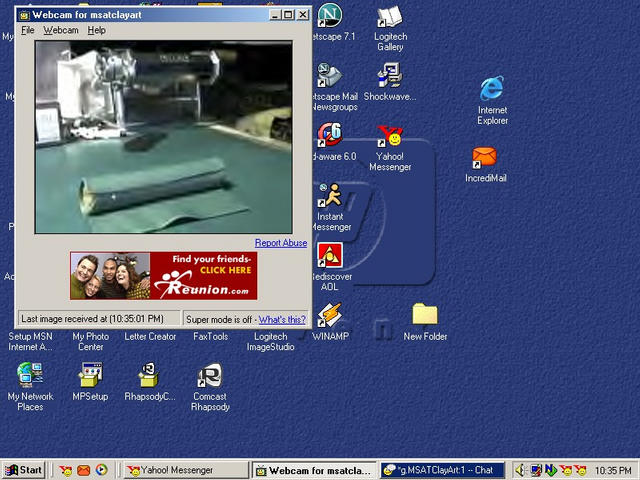The image size is (640, 480).
Task: Click the Last image received status text
Action: [x=92, y=319]
